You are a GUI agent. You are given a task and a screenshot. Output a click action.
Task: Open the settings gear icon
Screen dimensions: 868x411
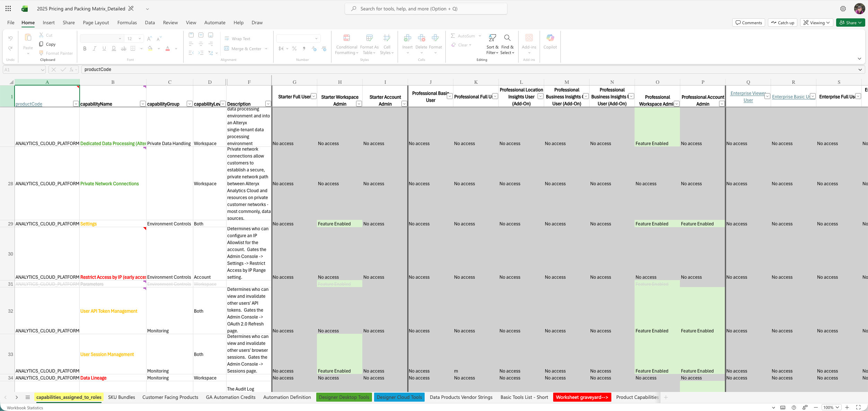pyautogui.click(x=843, y=9)
